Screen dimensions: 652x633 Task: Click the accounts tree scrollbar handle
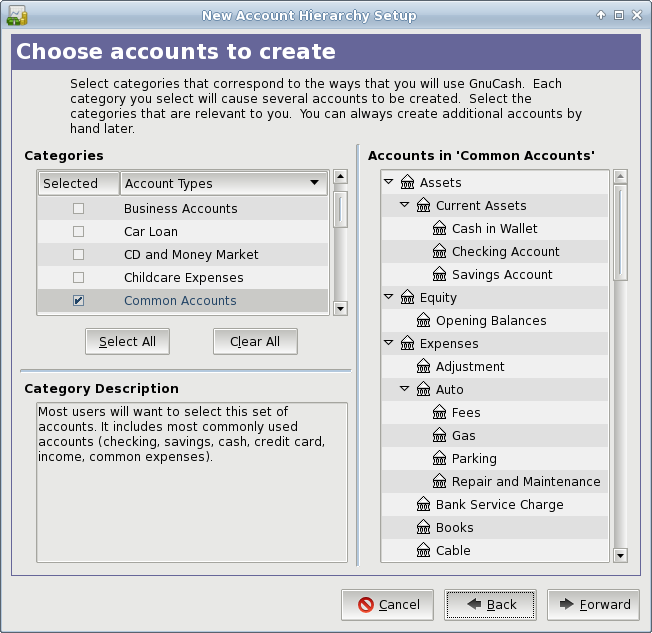[620, 233]
